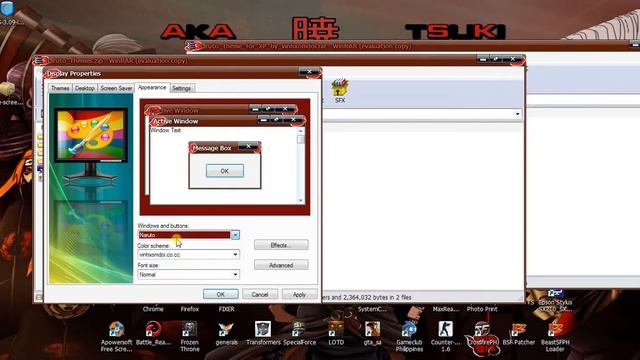Launch the generals desktop shortcut

(226, 333)
